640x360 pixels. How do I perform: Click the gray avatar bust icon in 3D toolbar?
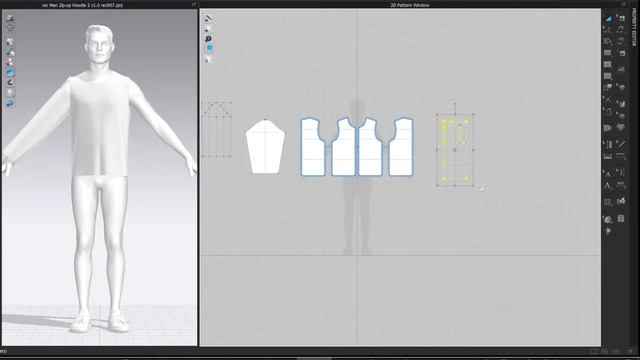10,93
